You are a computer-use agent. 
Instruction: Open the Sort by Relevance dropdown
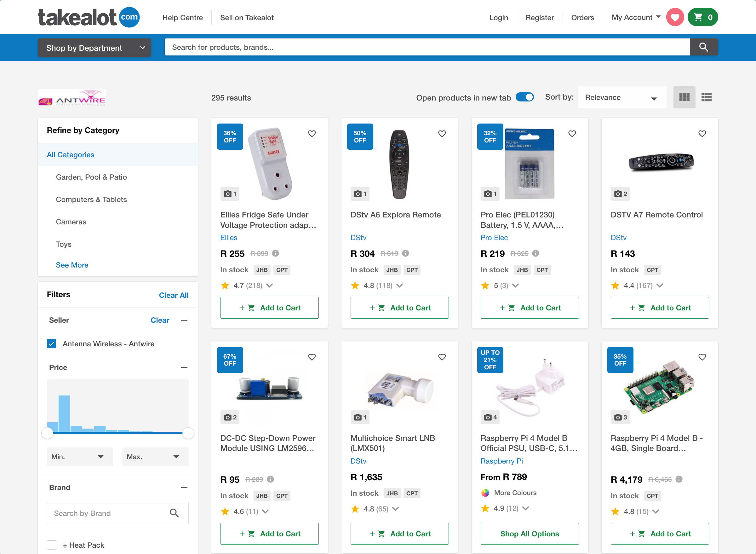[x=621, y=98]
